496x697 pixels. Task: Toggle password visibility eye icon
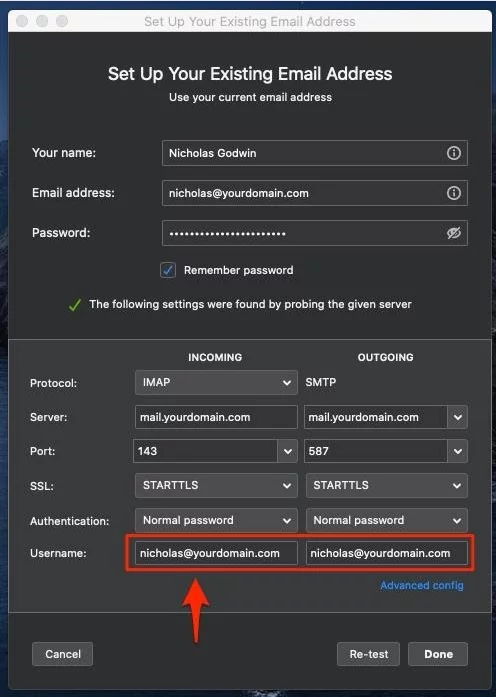[x=453, y=233]
